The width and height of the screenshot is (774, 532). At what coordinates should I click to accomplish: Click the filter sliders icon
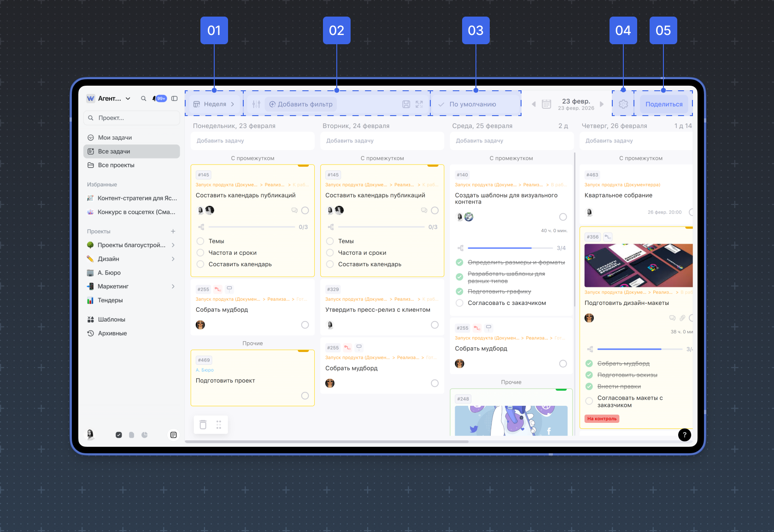[x=257, y=104]
